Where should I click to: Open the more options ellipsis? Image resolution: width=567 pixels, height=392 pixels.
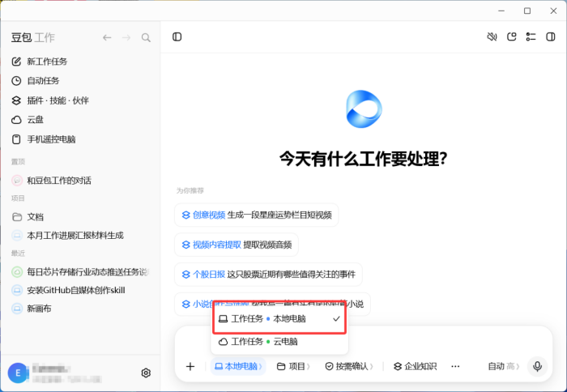click(455, 366)
